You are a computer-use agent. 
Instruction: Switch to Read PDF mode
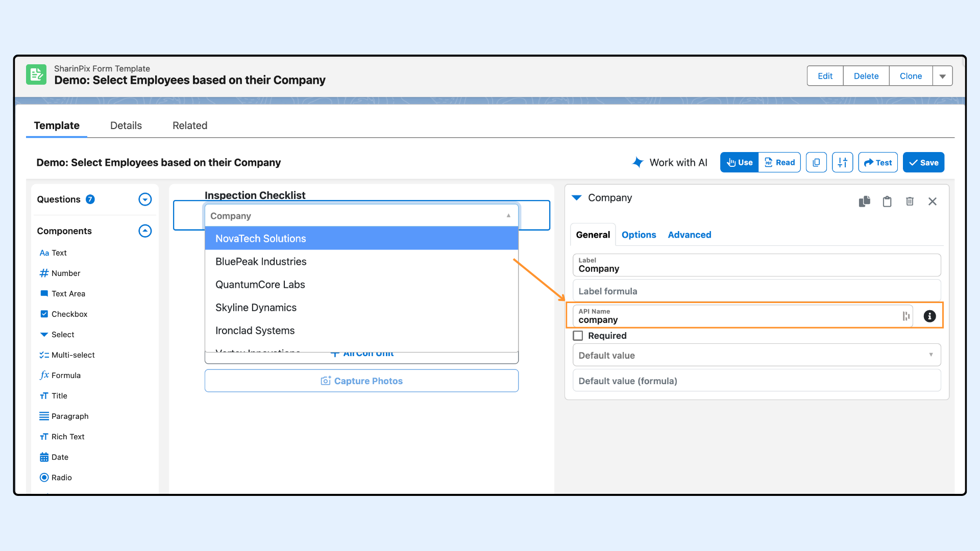tap(779, 163)
